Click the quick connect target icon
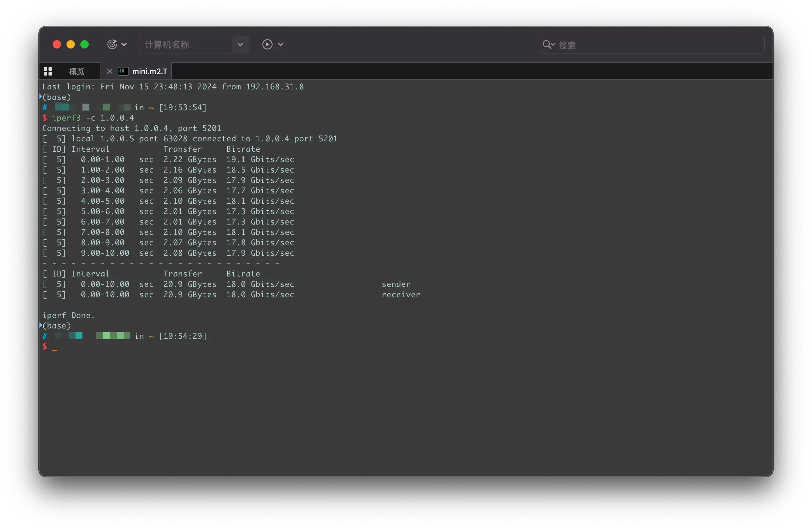Image resolution: width=812 pixels, height=528 pixels. 112,44
